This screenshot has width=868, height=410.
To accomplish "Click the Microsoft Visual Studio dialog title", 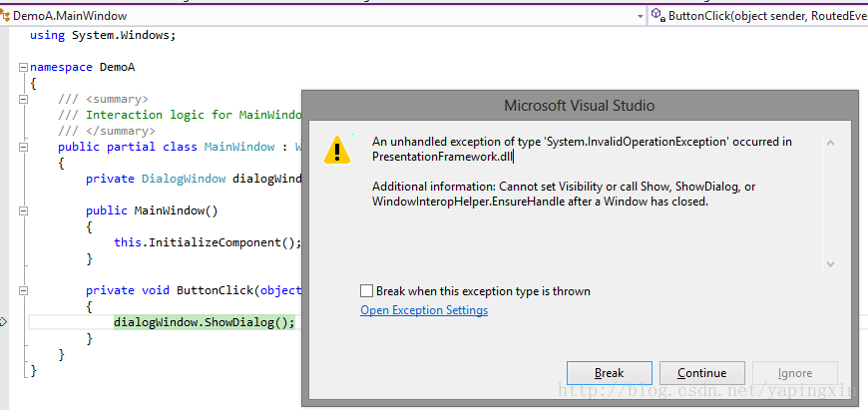I will click(x=579, y=105).
